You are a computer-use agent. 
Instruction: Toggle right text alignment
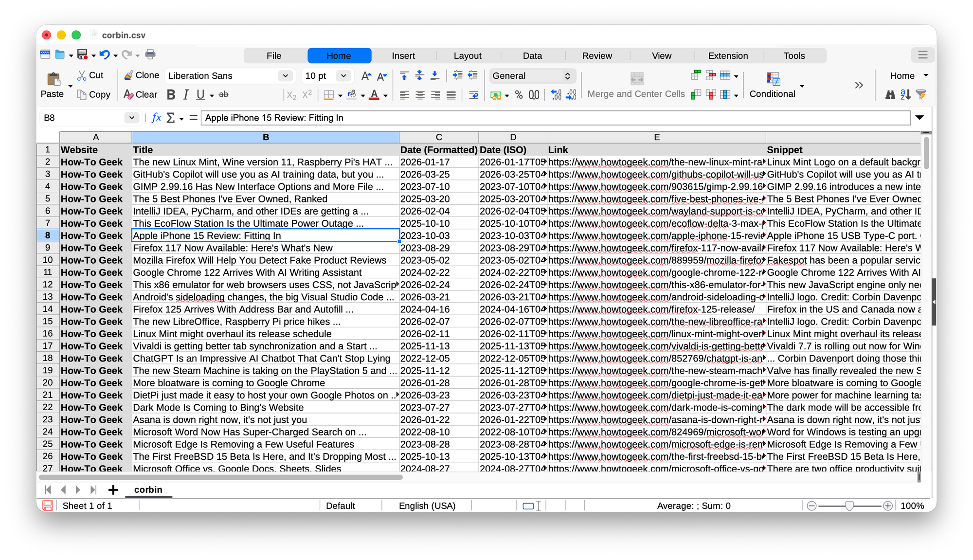(x=435, y=95)
